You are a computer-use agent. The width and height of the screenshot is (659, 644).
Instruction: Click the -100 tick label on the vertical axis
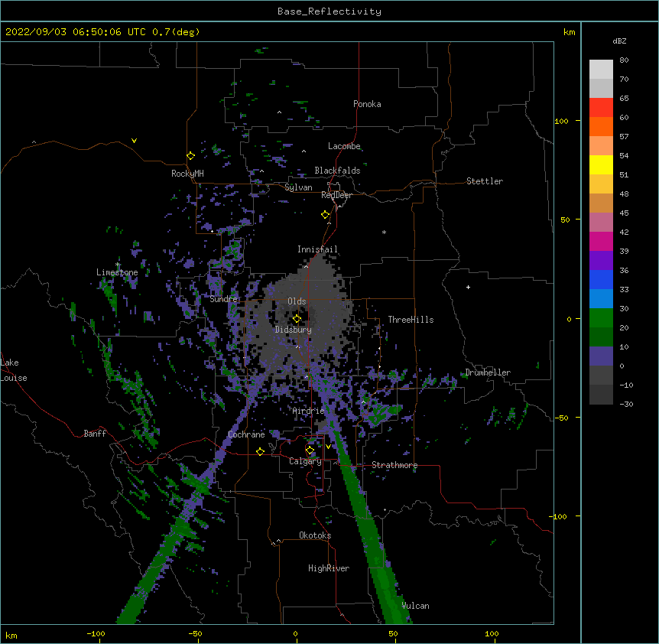tap(558, 516)
